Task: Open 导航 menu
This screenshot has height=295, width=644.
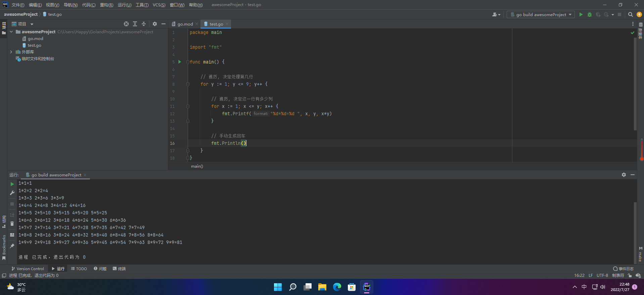Action: click(71, 5)
